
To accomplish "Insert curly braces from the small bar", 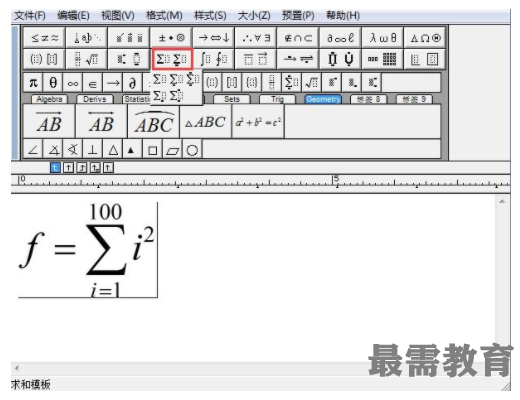I will pyautogui.click(x=252, y=82).
